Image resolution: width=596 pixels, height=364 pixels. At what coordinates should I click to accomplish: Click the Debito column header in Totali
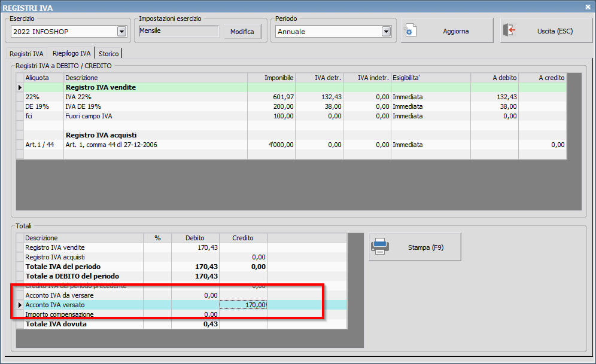[195, 238]
